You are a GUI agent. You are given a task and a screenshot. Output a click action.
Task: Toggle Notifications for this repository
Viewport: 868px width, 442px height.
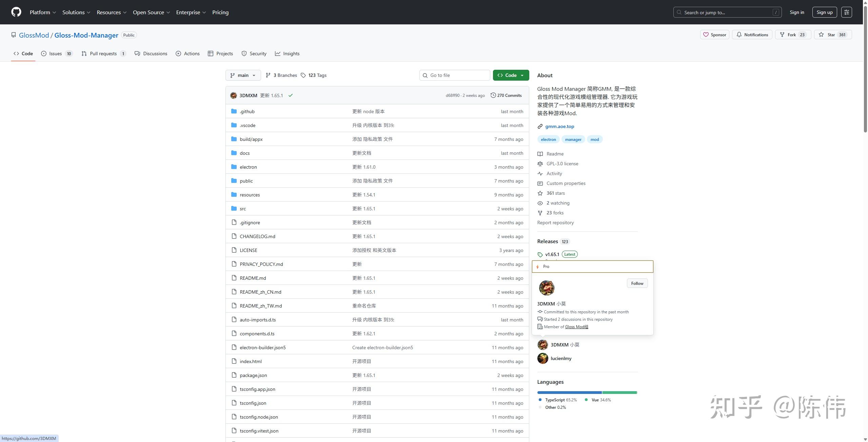[752, 35]
